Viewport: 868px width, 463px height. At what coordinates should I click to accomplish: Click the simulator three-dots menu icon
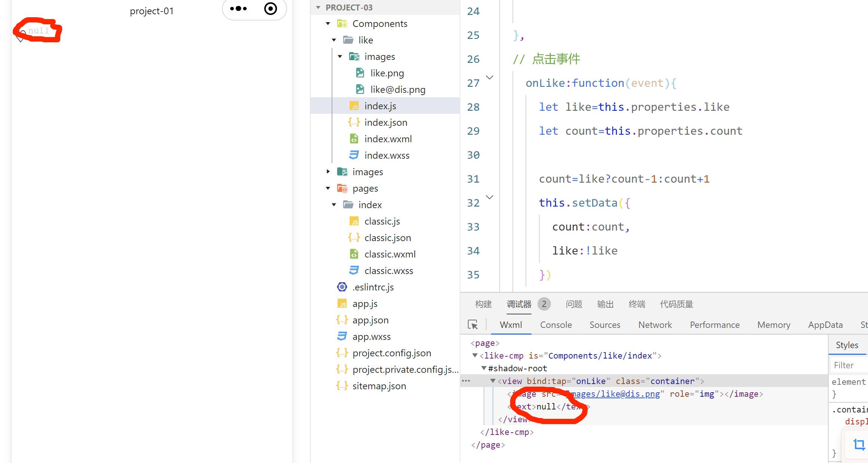(x=238, y=9)
